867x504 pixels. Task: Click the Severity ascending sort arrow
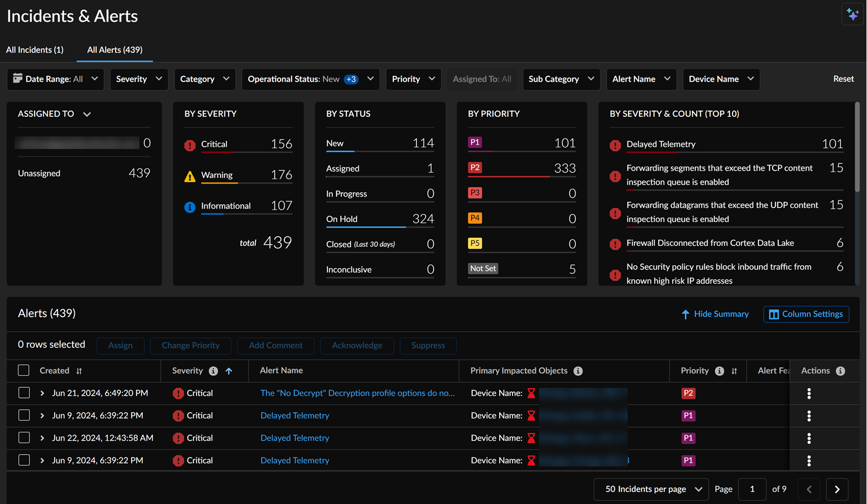[x=229, y=371]
